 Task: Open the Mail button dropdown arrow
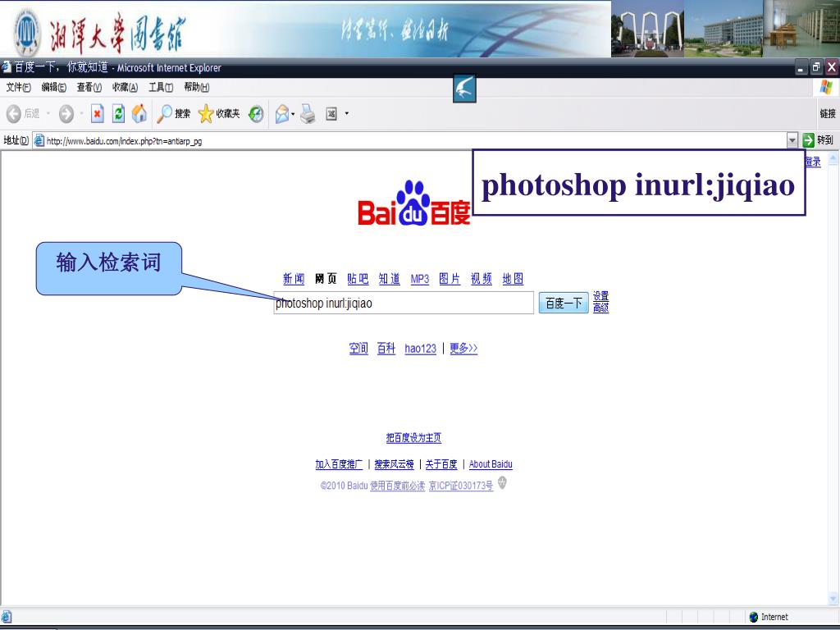293,113
